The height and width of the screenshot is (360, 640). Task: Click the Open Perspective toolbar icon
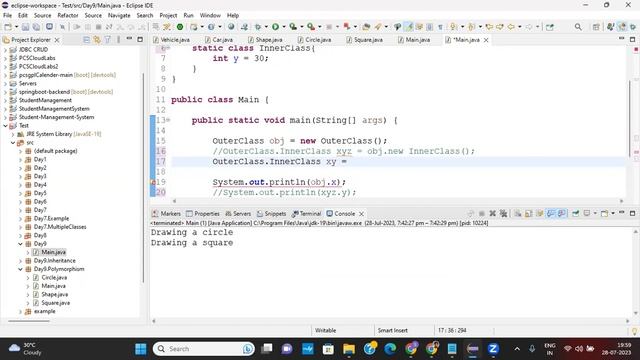(596, 27)
